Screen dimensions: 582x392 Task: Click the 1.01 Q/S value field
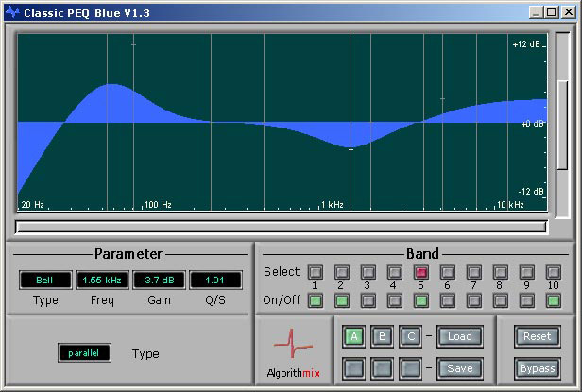point(215,281)
